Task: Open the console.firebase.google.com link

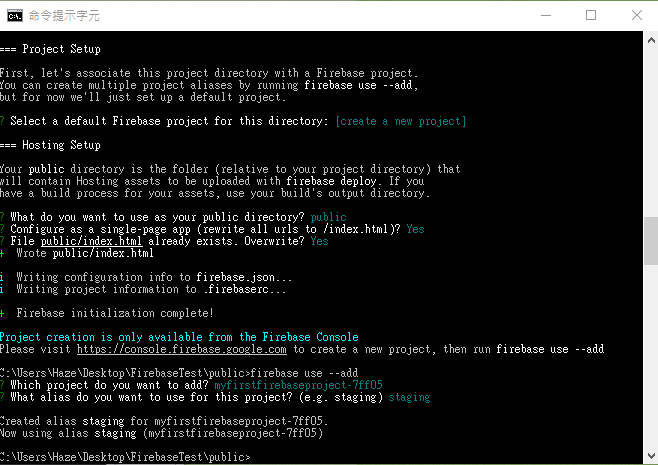Action: click(182, 349)
